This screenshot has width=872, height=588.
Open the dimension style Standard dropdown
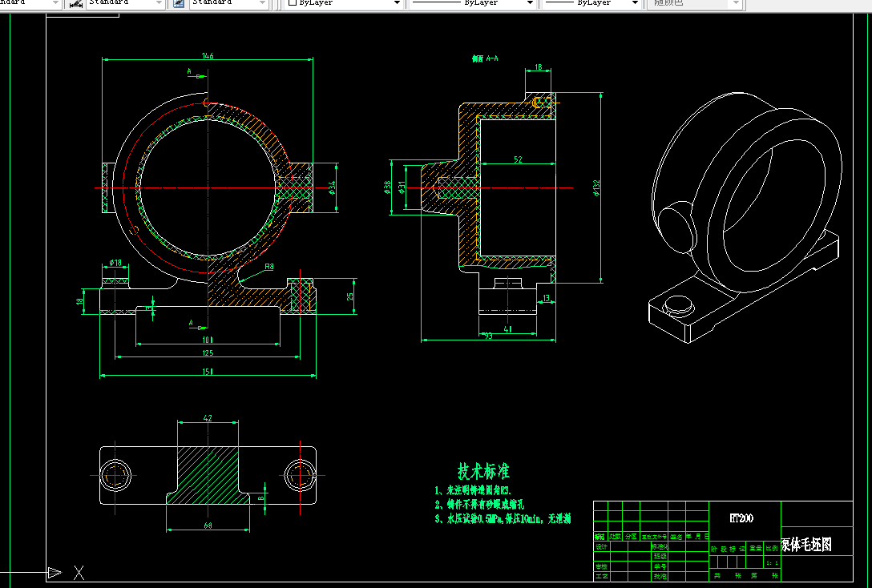pyautogui.click(x=125, y=3)
